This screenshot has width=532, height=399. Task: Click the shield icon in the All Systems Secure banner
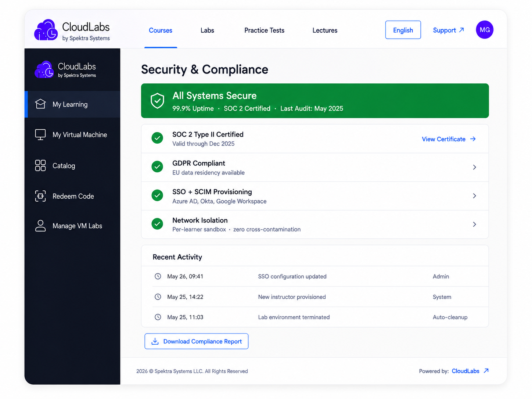pos(157,101)
